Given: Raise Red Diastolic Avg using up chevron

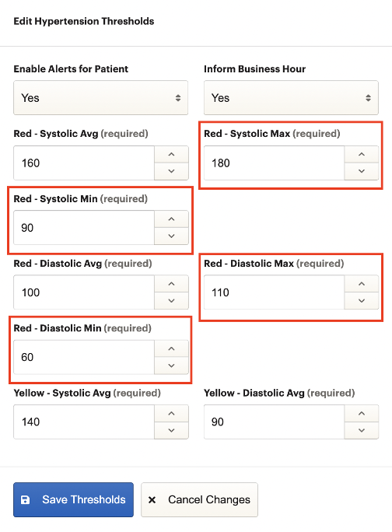Looking at the screenshot, I should [x=171, y=284].
